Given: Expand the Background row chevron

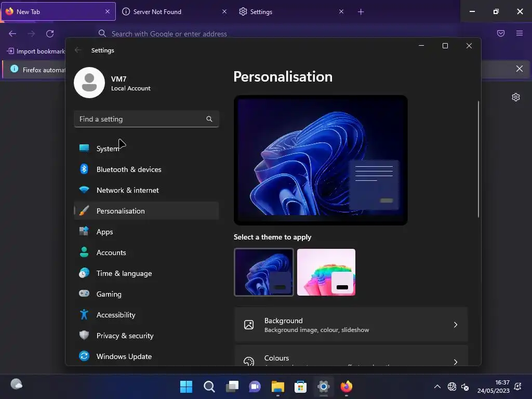Looking at the screenshot, I should click(x=455, y=325).
